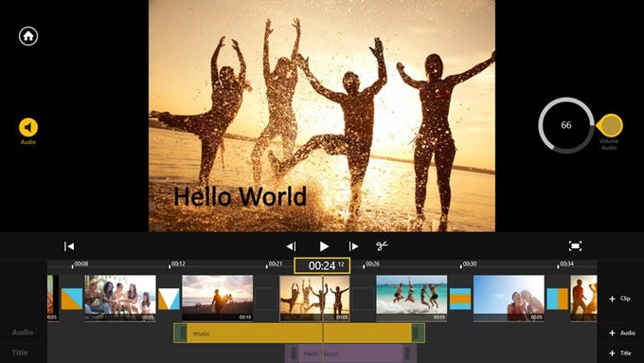Step forward one frame
The height and width of the screenshot is (363, 644).
[x=353, y=246]
